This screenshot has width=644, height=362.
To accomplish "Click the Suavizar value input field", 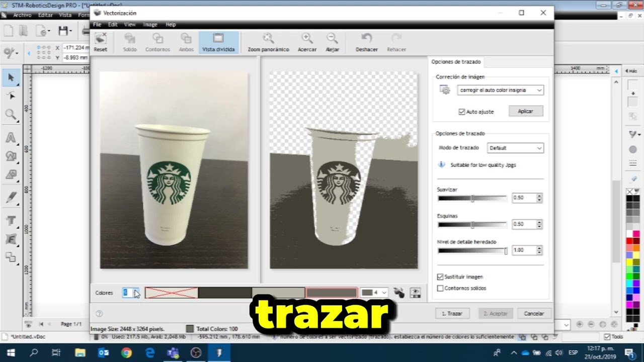I will pos(524,198).
